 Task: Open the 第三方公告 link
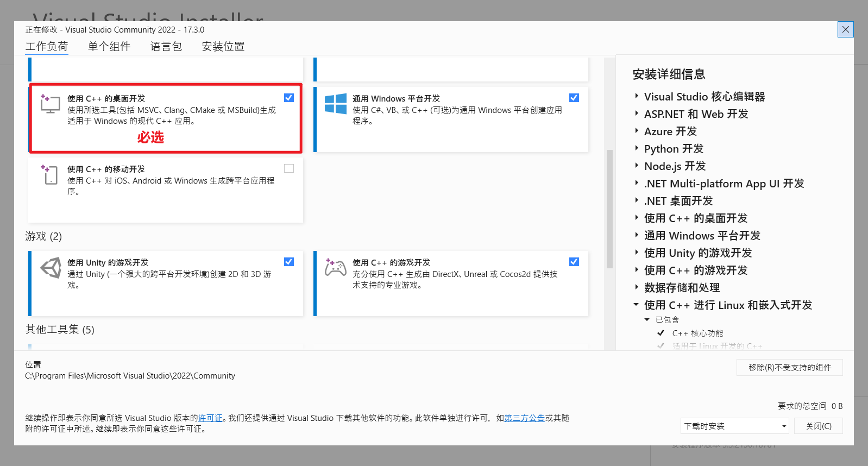[x=525, y=418]
